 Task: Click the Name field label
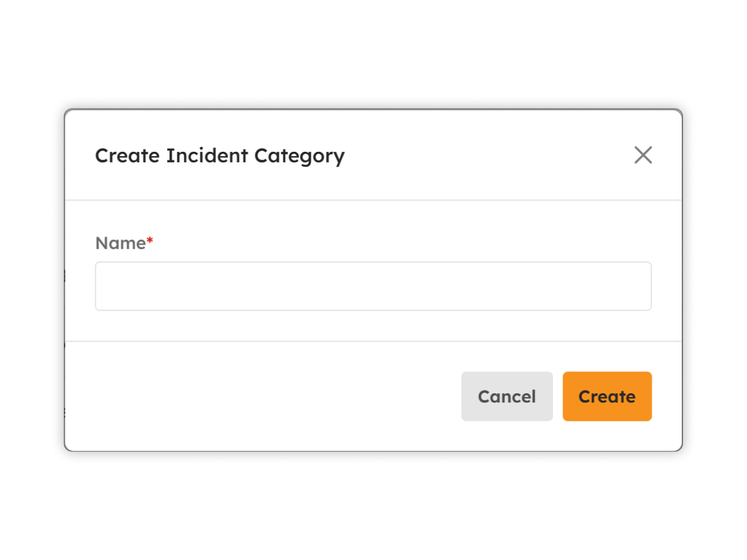point(124,243)
